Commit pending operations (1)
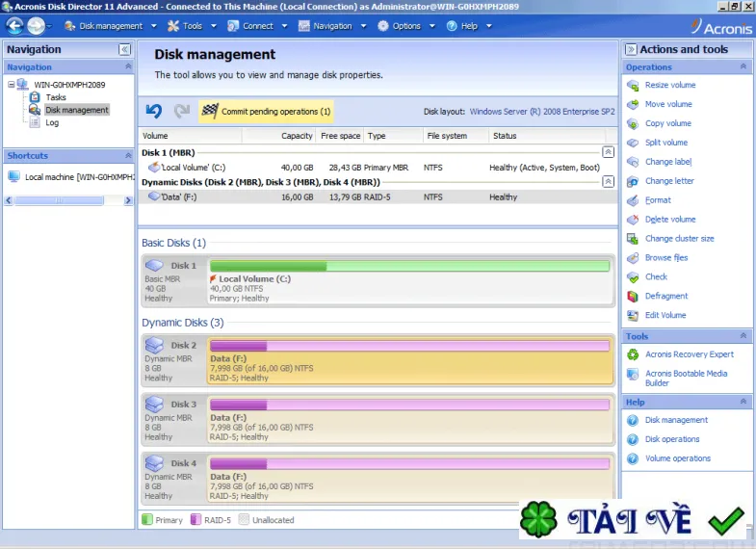The image size is (756, 549). pos(266,112)
